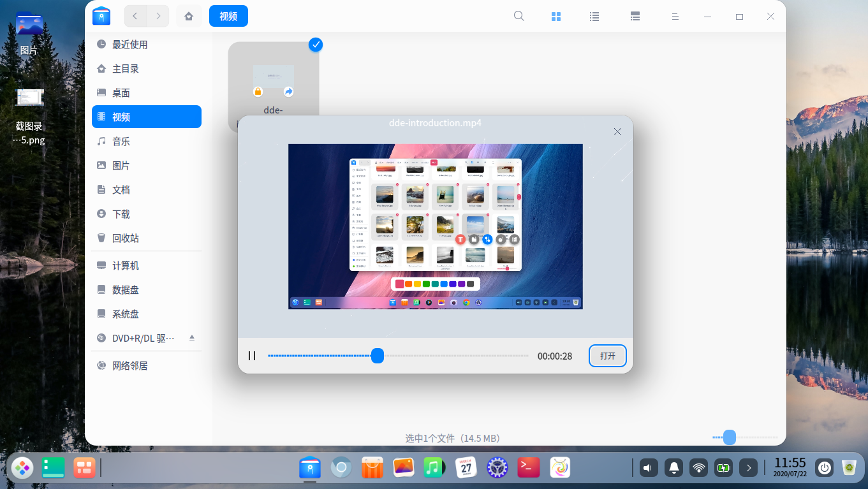Open Control Center from the dock
868x489 pixels.
pyautogui.click(x=497, y=467)
